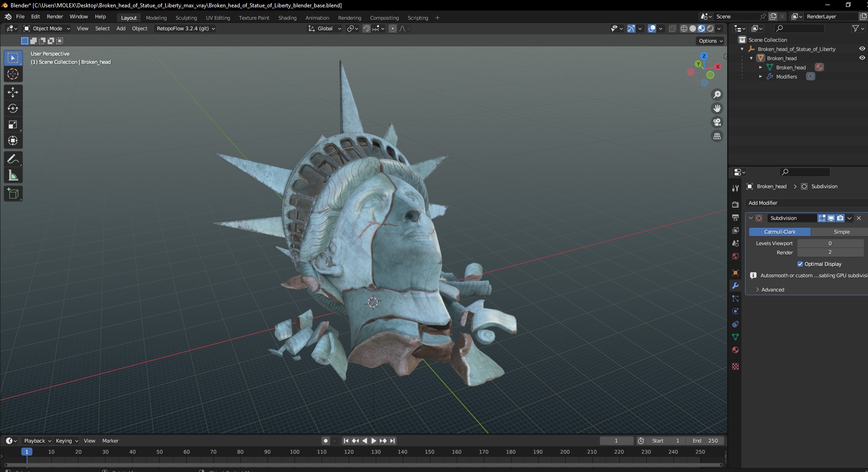The height and width of the screenshot is (472, 868).
Task: Hide Broken_head_of_Statue_of_Liberty collection in viewport
Action: point(862,49)
